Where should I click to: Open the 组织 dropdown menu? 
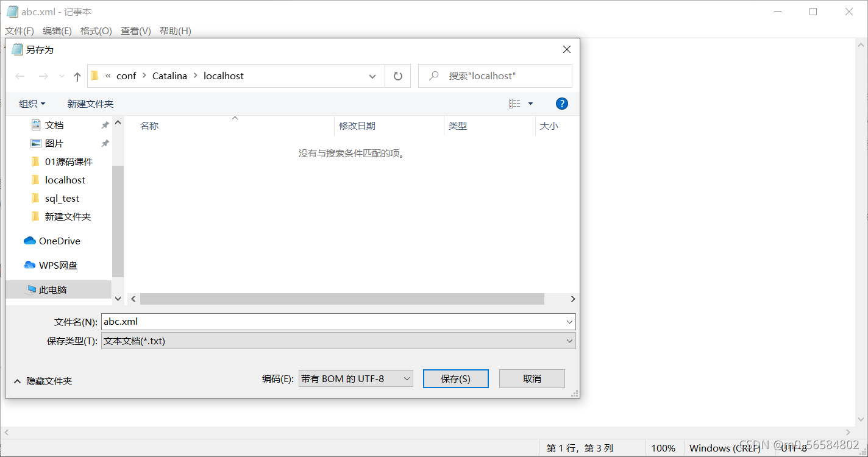pyautogui.click(x=32, y=104)
